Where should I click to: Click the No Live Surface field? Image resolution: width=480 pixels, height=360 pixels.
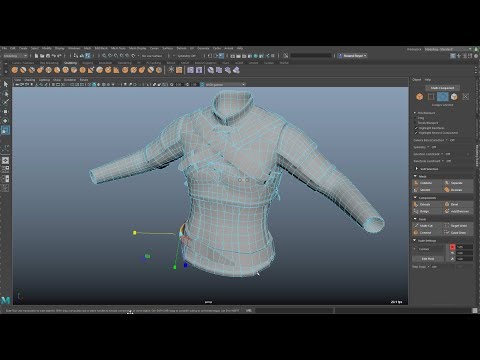(x=152, y=56)
